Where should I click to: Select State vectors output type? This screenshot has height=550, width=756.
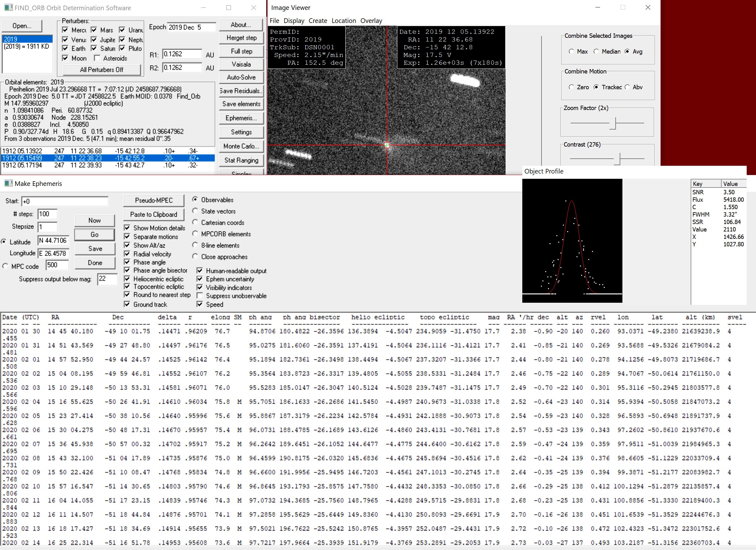click(x=195, y=211)
